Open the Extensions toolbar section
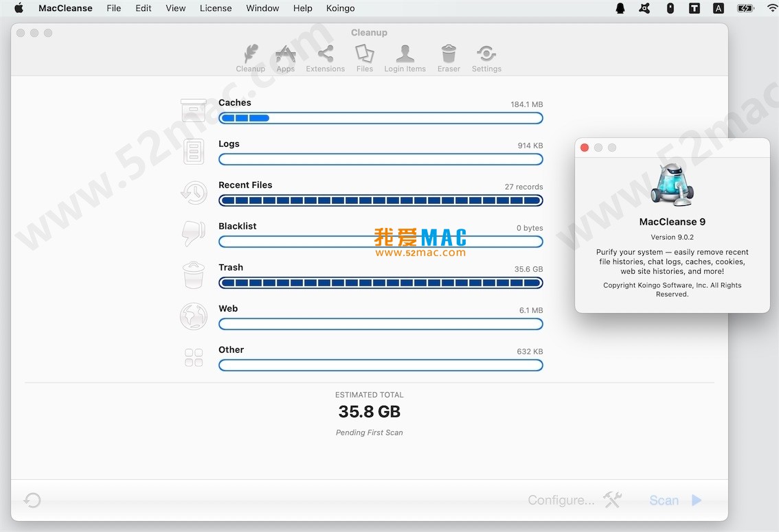This screenshot has width=779, height=532. pyautogui.click(x=326, y=58)
